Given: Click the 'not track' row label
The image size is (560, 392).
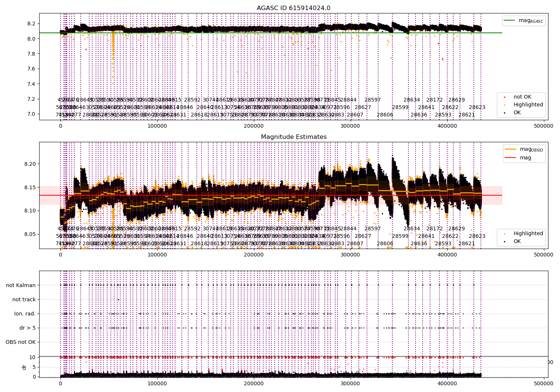Looking at the screenshot, I should 24,300.
